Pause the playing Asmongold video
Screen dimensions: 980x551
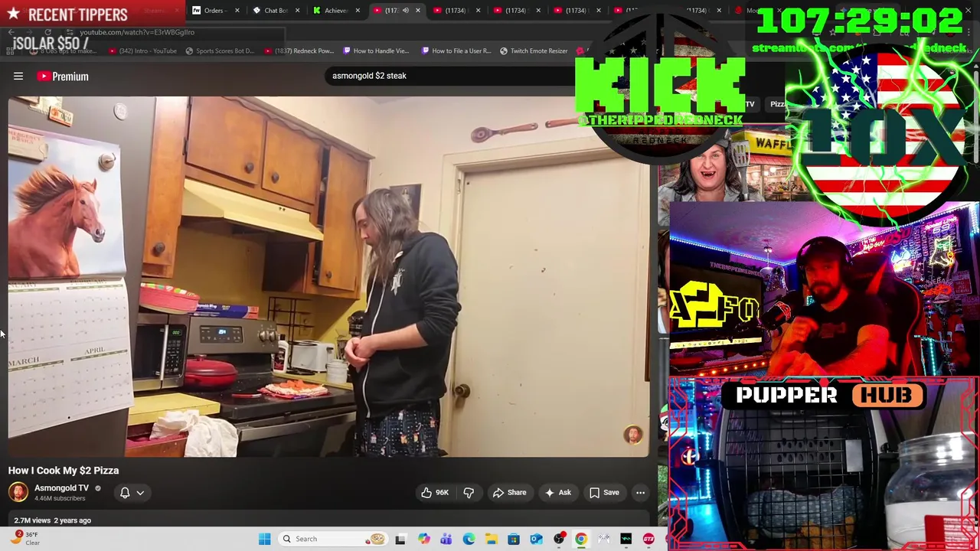tap(328, 276)
